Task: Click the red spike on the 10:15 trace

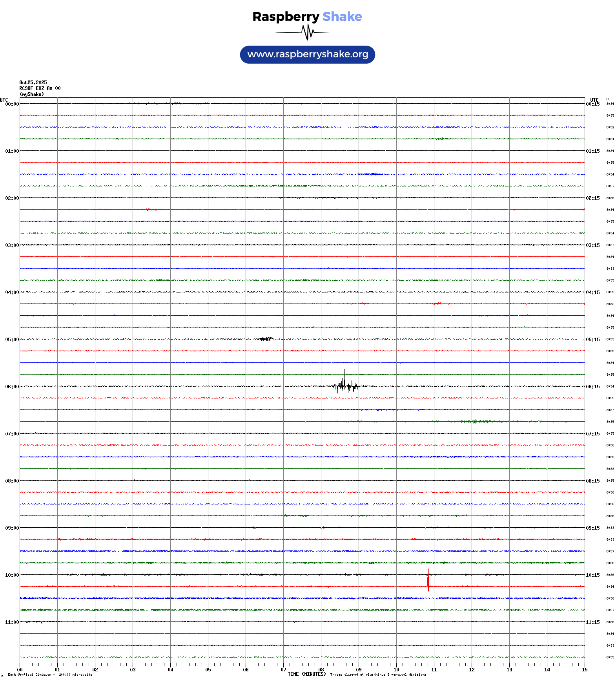Action: [428, 581]
